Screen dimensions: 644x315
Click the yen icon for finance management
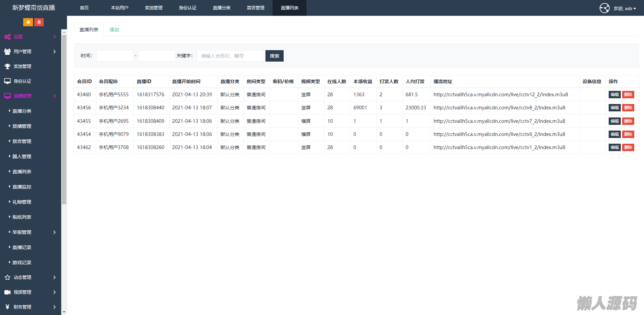tap(7, 307)
